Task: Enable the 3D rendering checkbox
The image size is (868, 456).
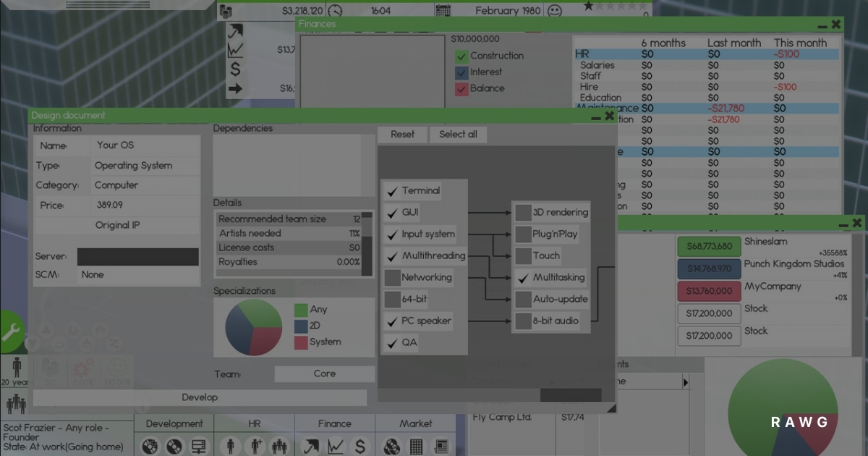Action: 524,213
